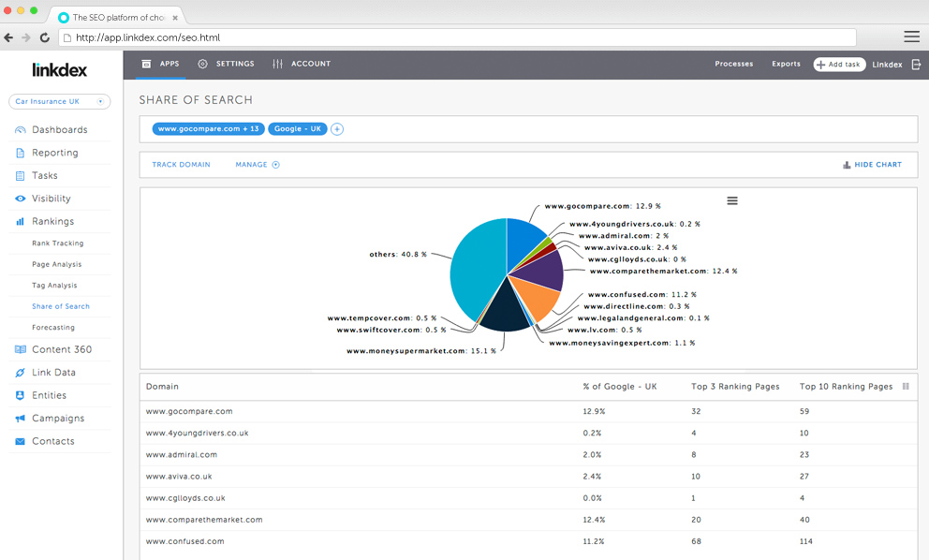This screenshot has width=929, height=560.
Task: Click the purple comparethemarket pie slice
Action: point(544,271)
